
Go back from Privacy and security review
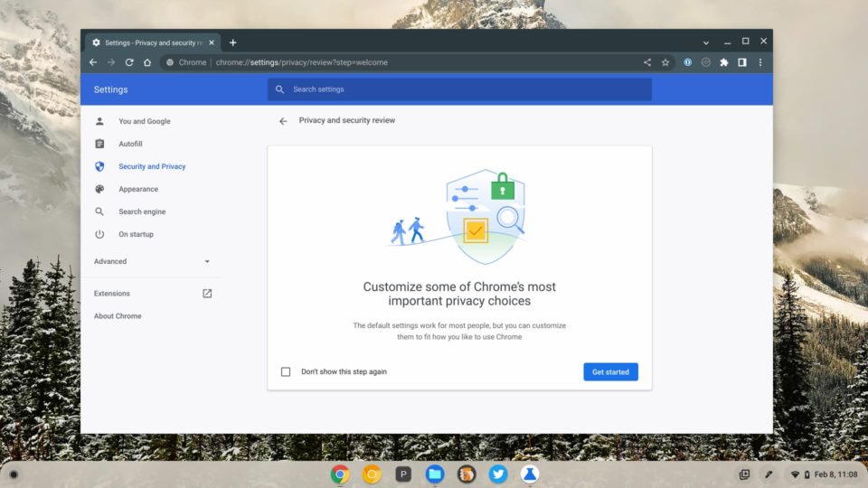click(283, 121)
